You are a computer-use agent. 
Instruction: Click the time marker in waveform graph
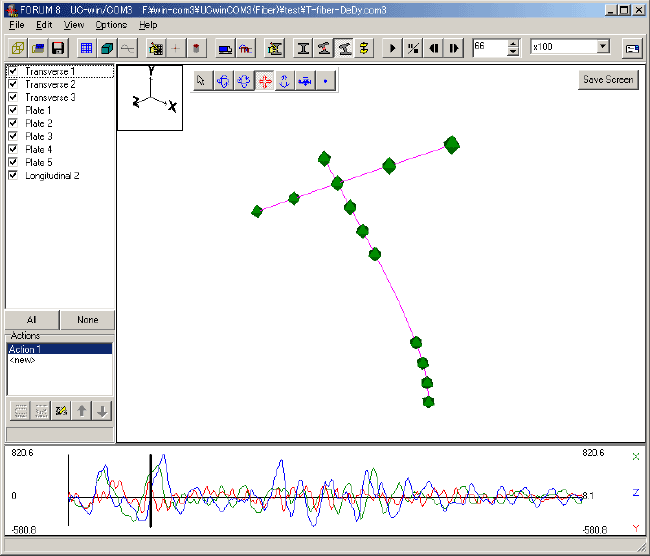(150, 490)
